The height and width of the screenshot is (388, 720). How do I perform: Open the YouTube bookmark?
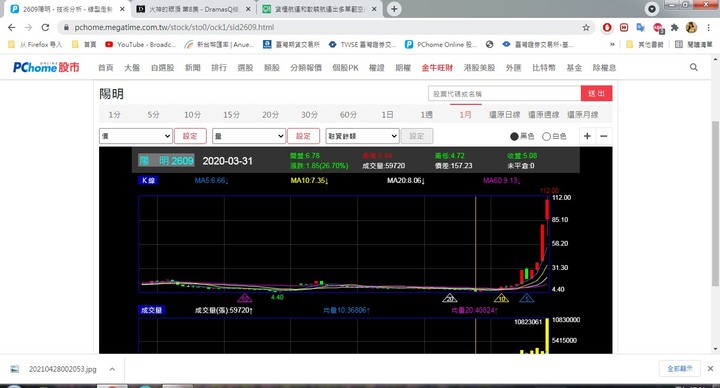tap(141, 45)
